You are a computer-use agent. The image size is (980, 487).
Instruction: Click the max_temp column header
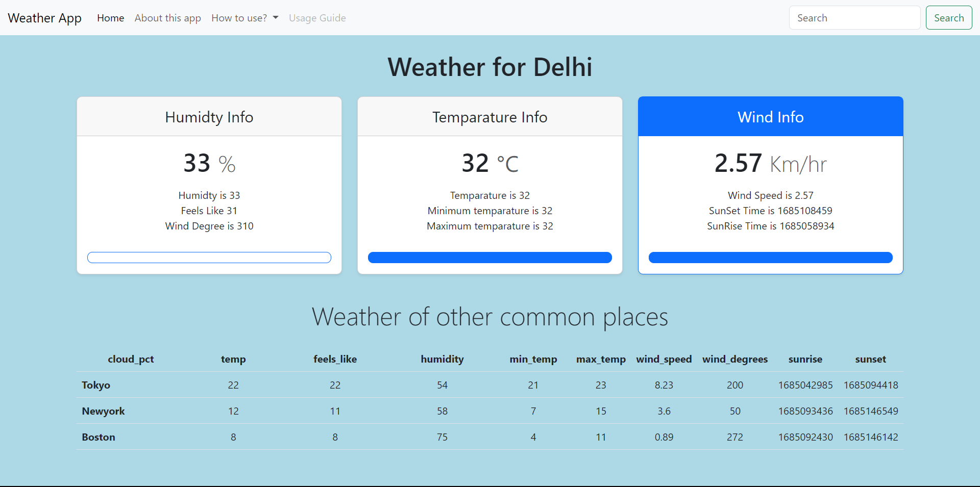point(601,359)
